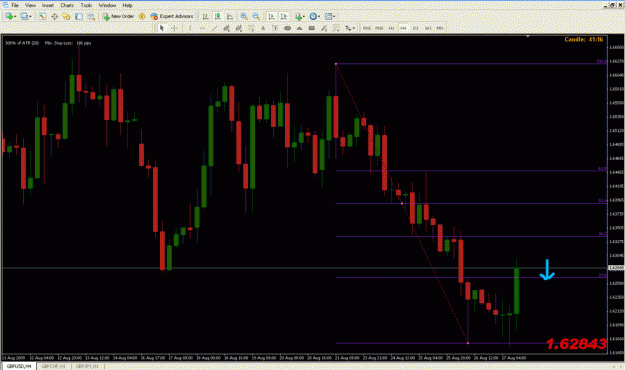The image size is (625, 370).
Task: Open the Indicators list dropdown
Action: (x=300, y=16)
